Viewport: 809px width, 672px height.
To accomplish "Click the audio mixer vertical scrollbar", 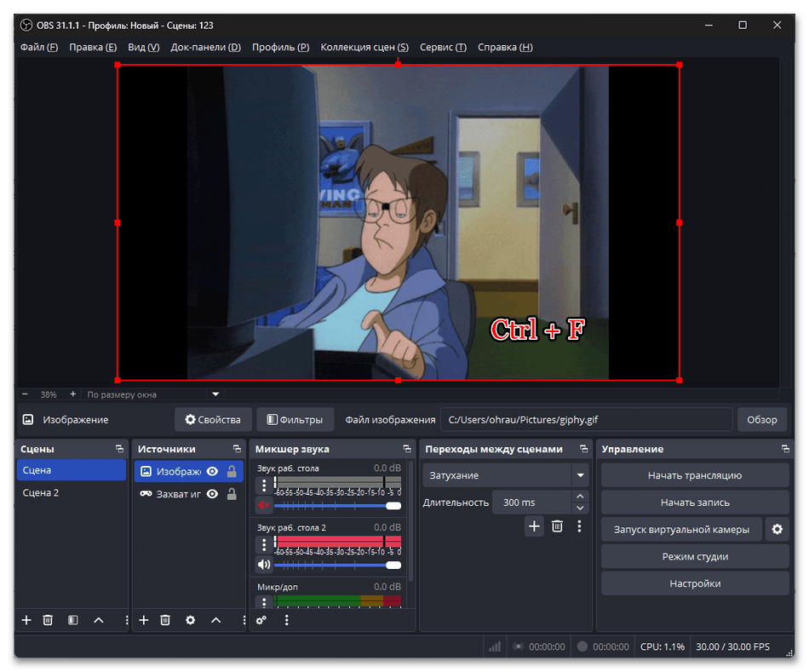I will click(410, 521).
